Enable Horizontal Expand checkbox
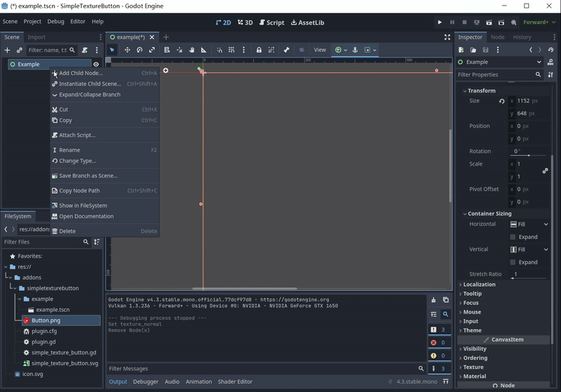561x392 pixels. click(513, 237)
